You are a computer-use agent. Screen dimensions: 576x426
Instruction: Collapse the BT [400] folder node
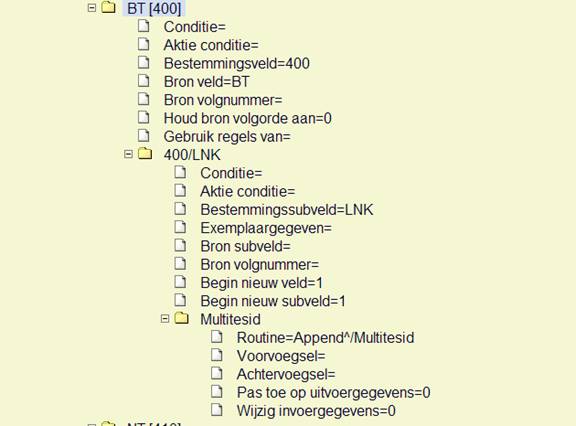tap(92, 8)
